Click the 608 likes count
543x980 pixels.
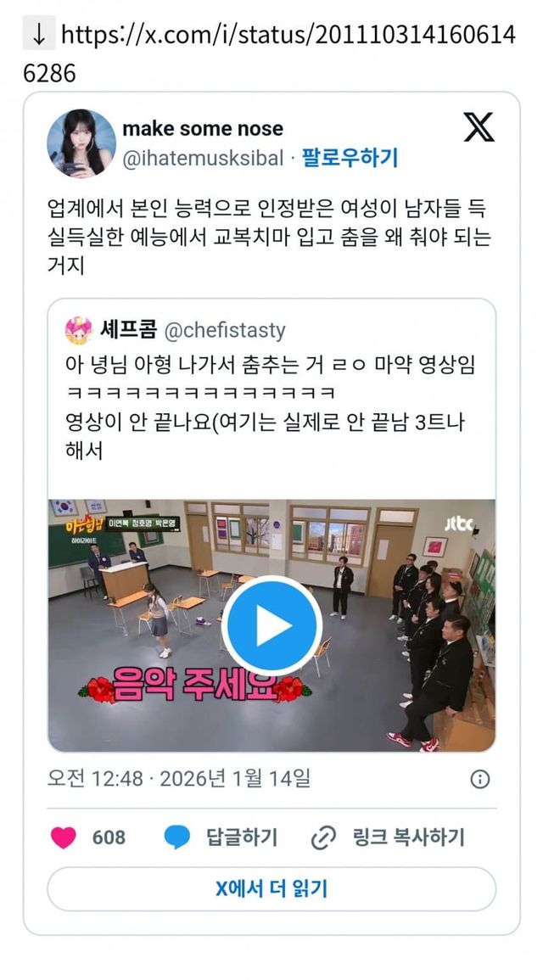tap(109, 837)
